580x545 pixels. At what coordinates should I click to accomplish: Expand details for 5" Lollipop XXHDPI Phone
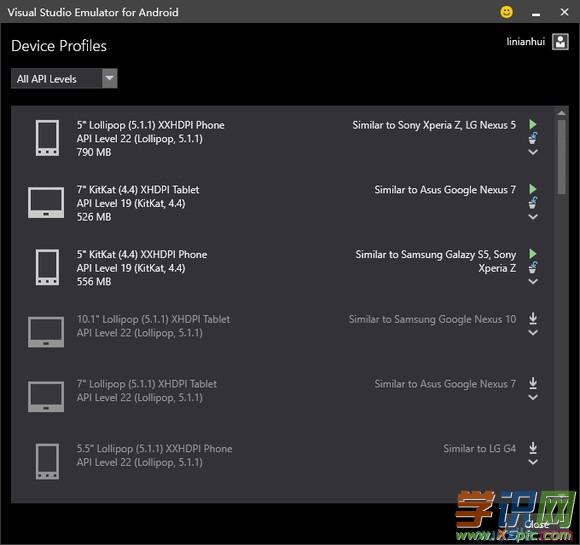tap(533, 152)
